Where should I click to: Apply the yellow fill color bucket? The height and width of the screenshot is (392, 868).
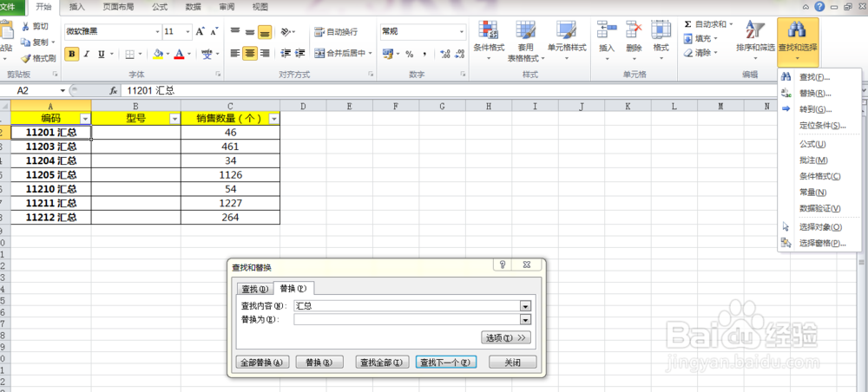[158, 54]
